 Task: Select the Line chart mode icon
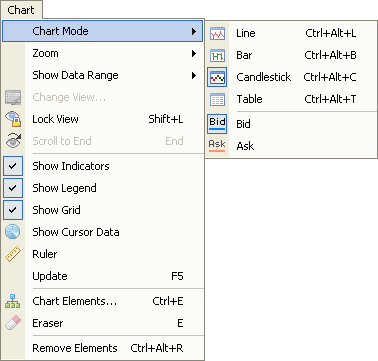[217, 33]
